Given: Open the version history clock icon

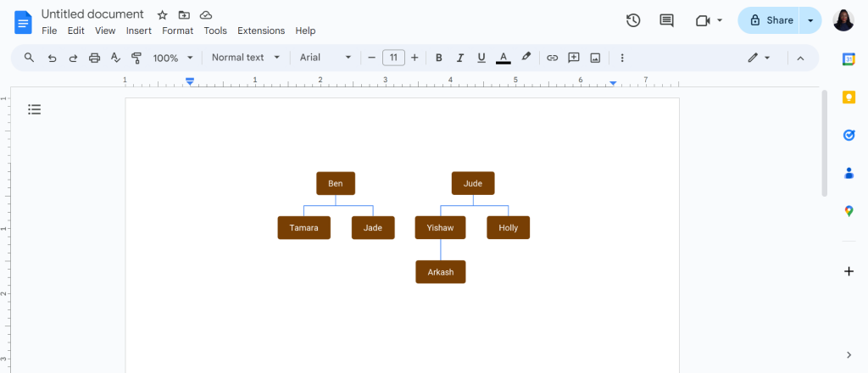Looking at the screenshot, I should pyautogui.click(x=632, y=20).
